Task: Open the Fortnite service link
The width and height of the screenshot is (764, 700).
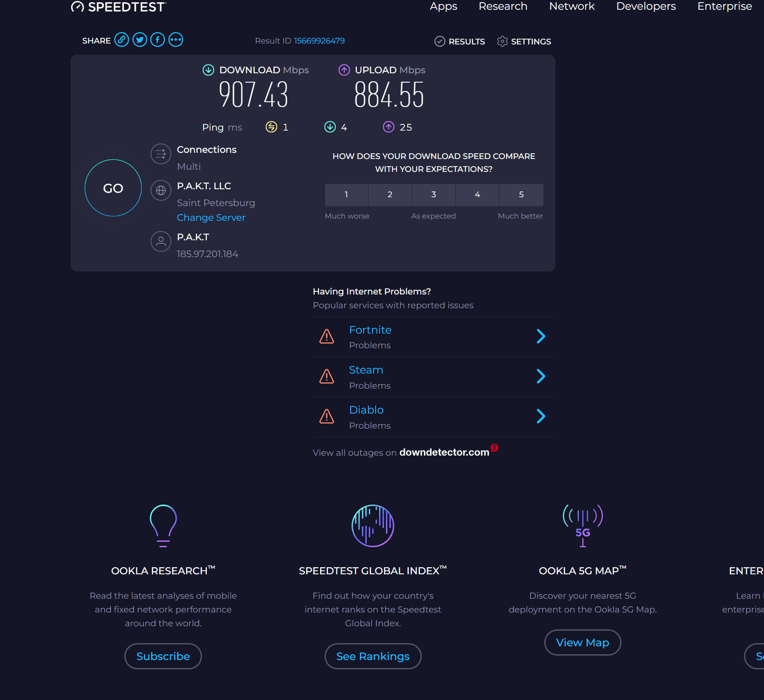Action: (x=370, y=330)
